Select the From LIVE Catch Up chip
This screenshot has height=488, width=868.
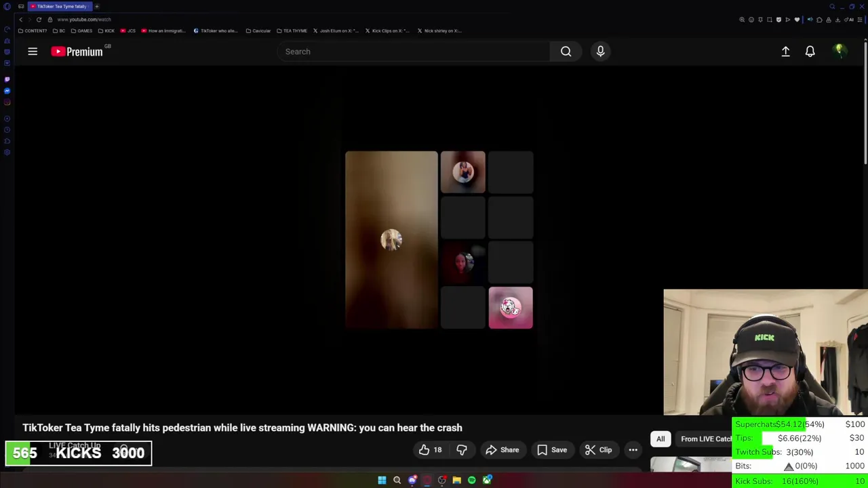[x=705, y=439]
